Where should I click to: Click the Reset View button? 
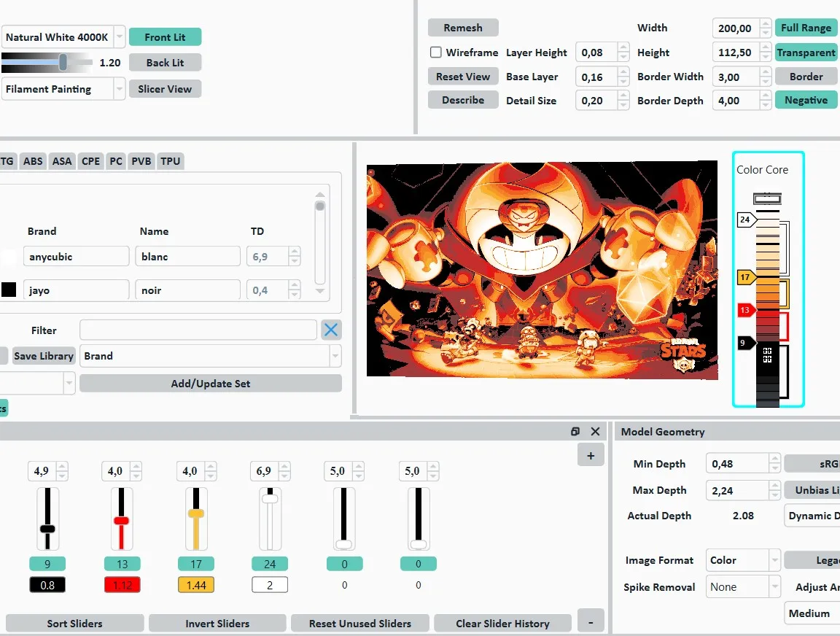(x=463, y=77)
